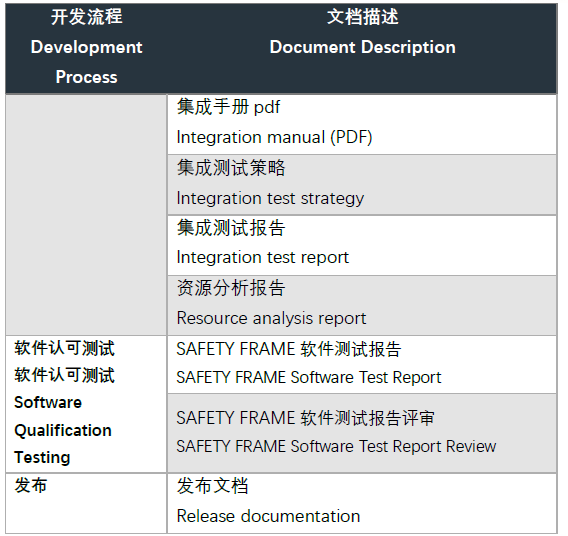
Task: Click SAFETY FRAME Software Test Report text
Action: tap(309, 377)
